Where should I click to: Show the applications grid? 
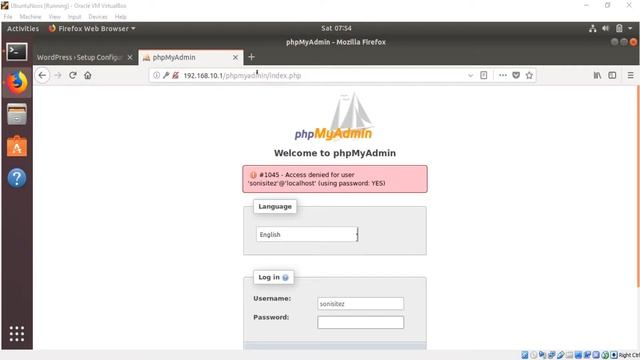pyautogui.click(x=17, y=333)
